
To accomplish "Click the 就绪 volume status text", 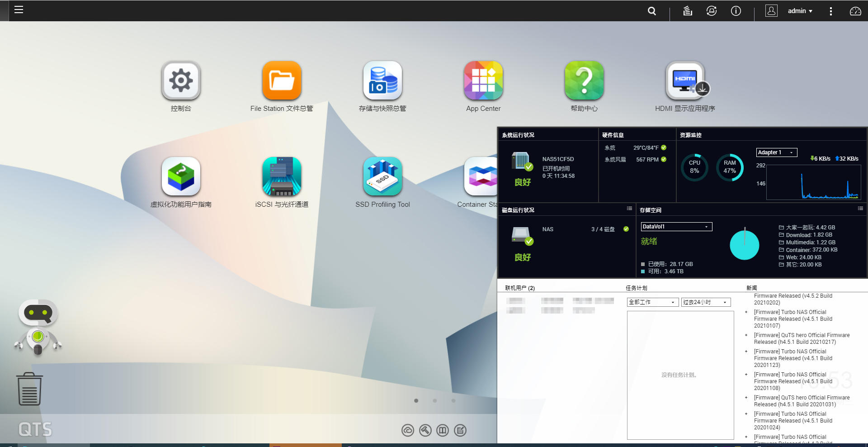I will [x=649, y=242].
